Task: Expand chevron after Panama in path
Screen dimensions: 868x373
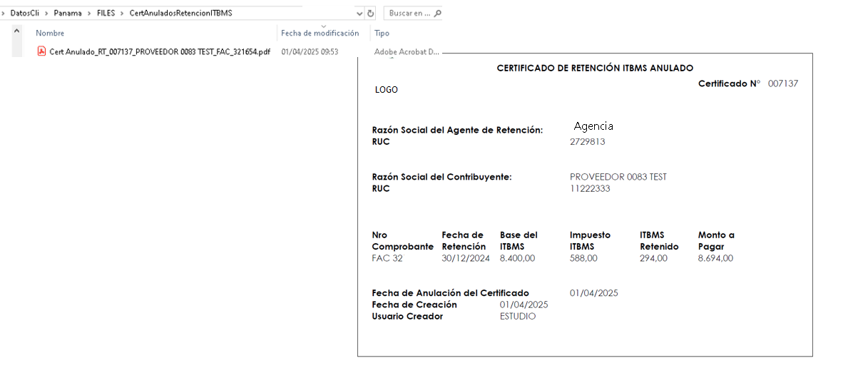Action: pyautogui.click(x=89, y=14)
